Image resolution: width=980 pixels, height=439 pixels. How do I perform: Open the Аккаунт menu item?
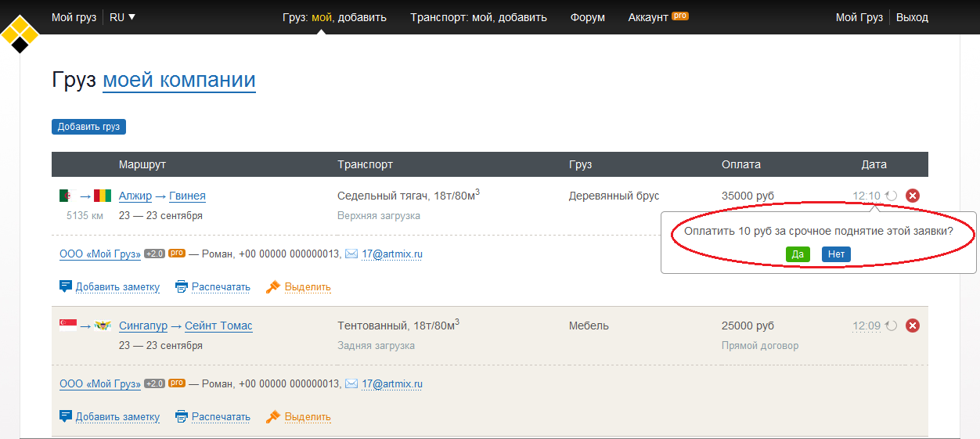pyautogui.click(x=648, y=17)
